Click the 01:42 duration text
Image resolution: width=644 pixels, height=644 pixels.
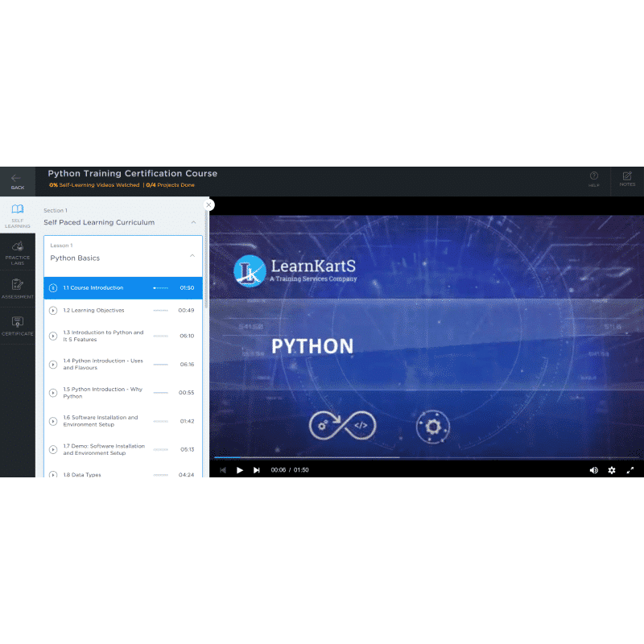[x=187, y=421]
